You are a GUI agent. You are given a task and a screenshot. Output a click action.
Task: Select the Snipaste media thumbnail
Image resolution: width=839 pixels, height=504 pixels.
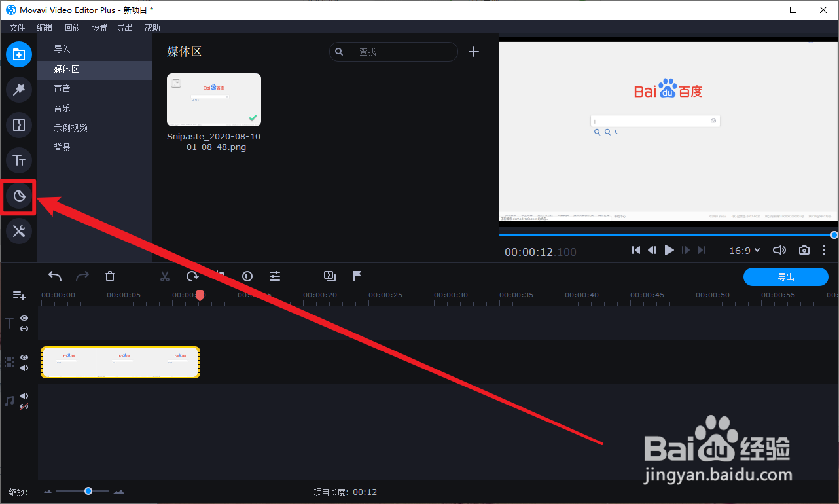point(214,99)
